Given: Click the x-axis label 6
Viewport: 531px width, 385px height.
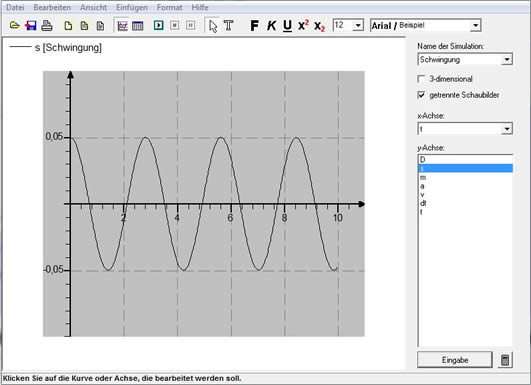Looking at the screenshot, I should (230, 218).
